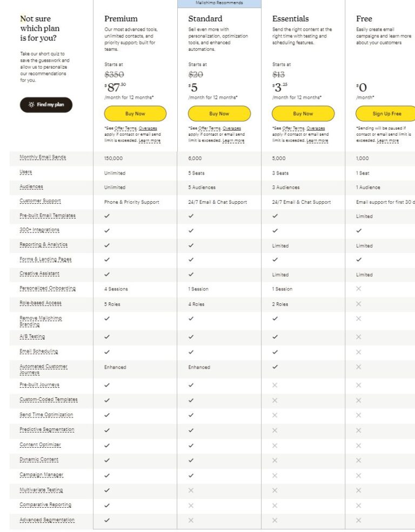Click the 300+ Integrations feature label
The height and width of the screenshot is (532, 415).
tap(39, 230)
